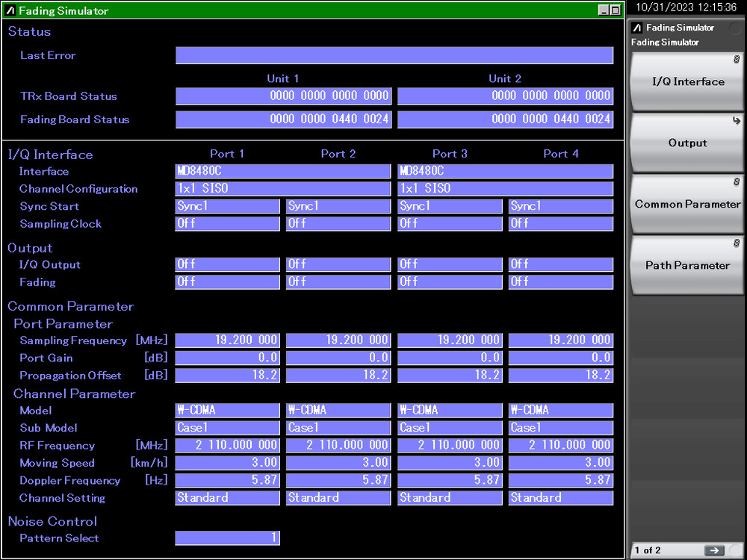Edit Port Gain for Port 1
Viewport: 747px width, 560px height.
tap(228, 358)
